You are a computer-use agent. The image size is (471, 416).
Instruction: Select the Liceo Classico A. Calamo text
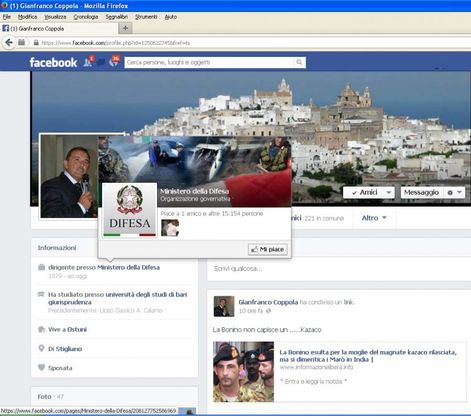coord(131,310)
